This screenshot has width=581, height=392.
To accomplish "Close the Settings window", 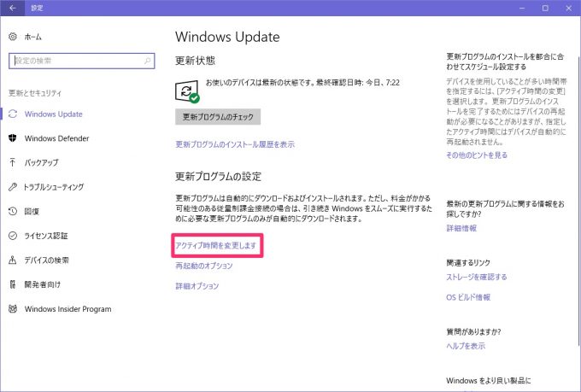I will pyautogui.click(x=568, y=8).
